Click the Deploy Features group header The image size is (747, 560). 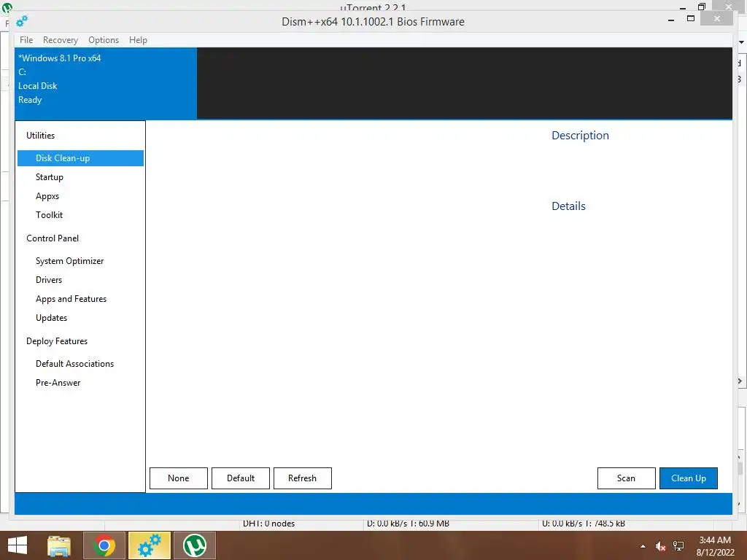pos(57,341)
